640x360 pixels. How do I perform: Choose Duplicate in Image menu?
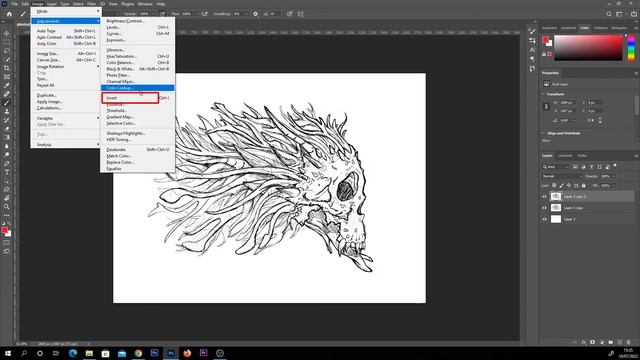[x=66, y=95]
